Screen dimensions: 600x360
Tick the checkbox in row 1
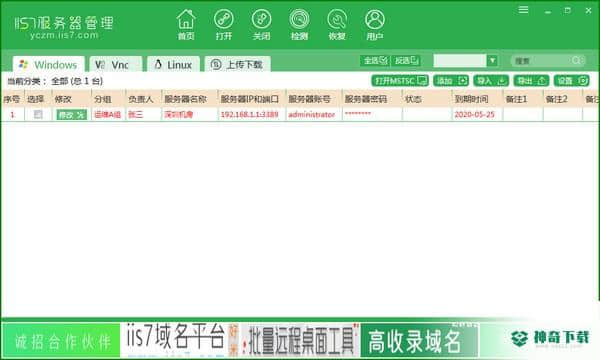[x=38, y=114]
